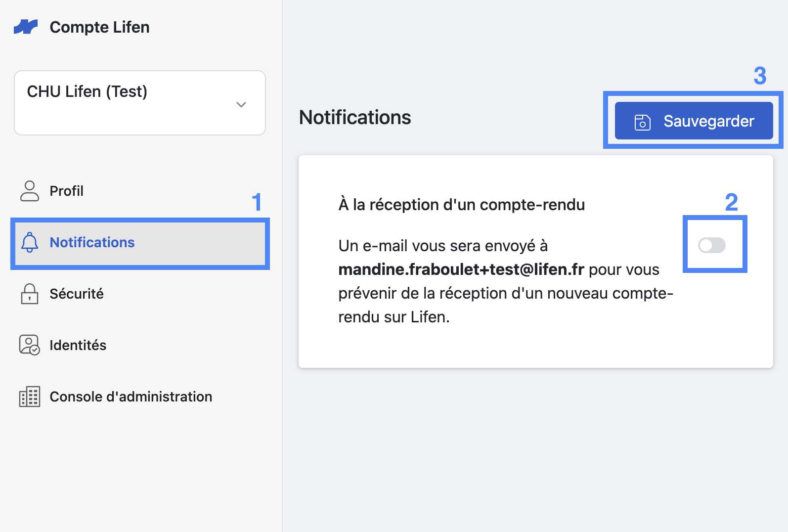
Task: Click the Compte Lifen title
Action: tap(100, 27)
